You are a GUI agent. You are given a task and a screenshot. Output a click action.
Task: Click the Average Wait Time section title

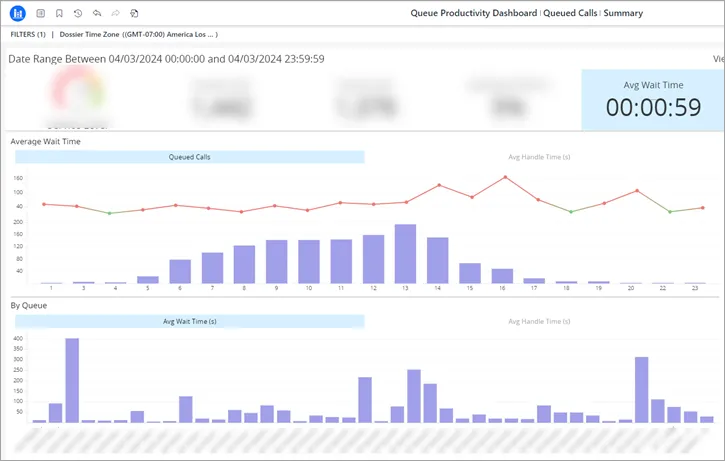point(45,141)
